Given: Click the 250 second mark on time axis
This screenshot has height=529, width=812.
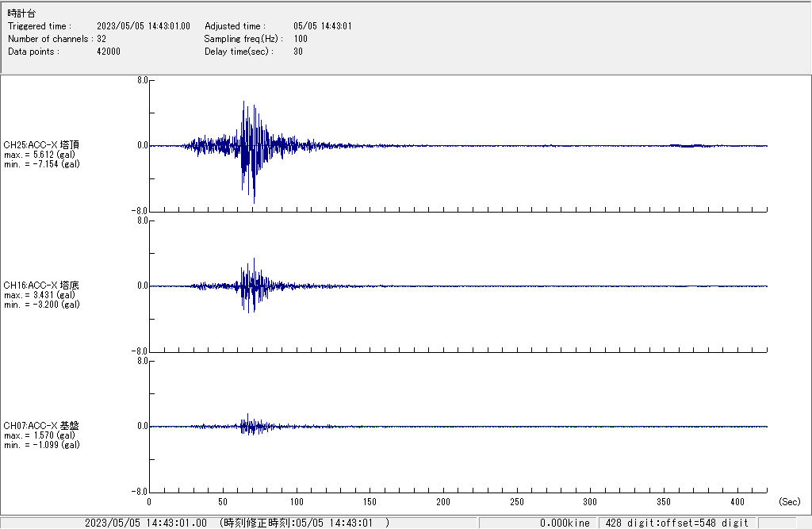Looking at the screenshot, I should (517, 502).
